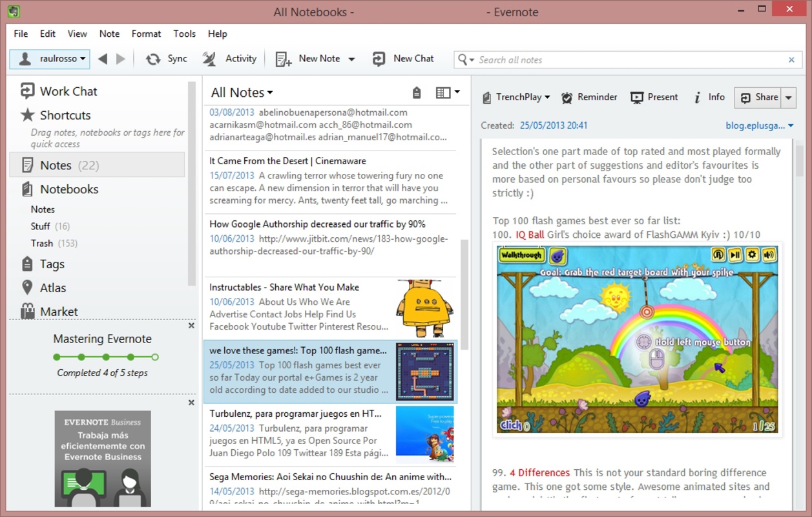Image resolution: width=812 pixels, height=517 pixels.
Task: Open the Tools menu
Action: pyautogui.click(x=184, y=34)
